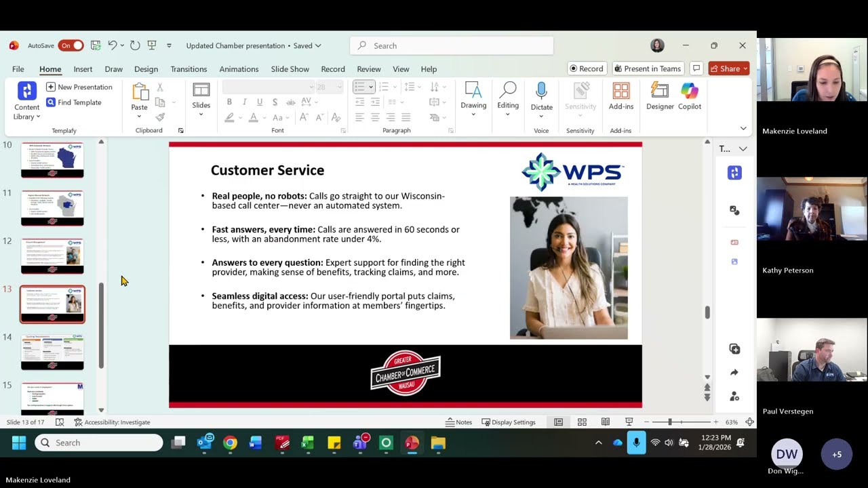Go to the Slide Show tab
The width and height of the screenshot is (868, 488).
[290, 68]
